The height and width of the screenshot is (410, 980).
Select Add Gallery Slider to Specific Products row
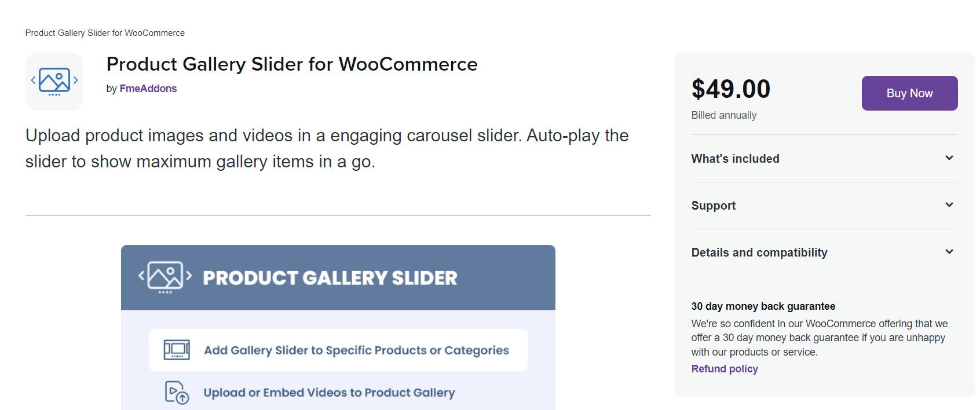point(338,350)
